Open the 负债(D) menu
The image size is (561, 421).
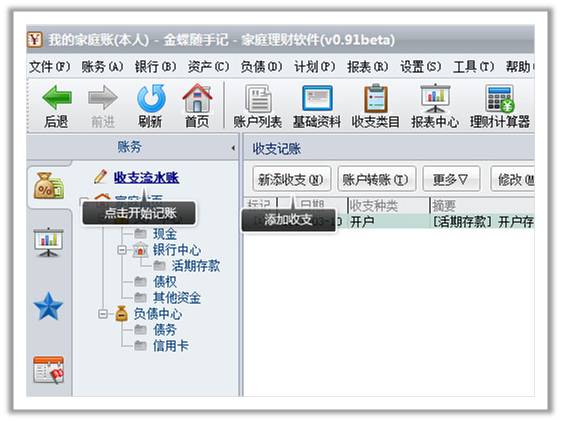[262, 67]
